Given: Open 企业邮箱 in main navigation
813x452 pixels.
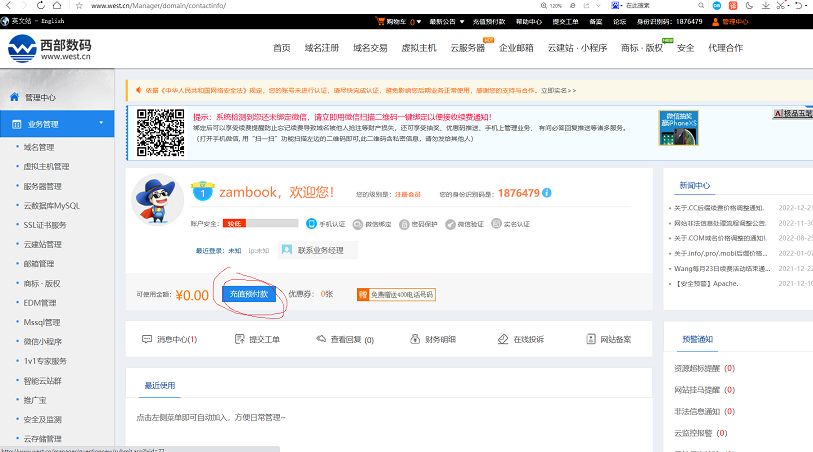Looking at the screenshot, I should coord(516,48).
